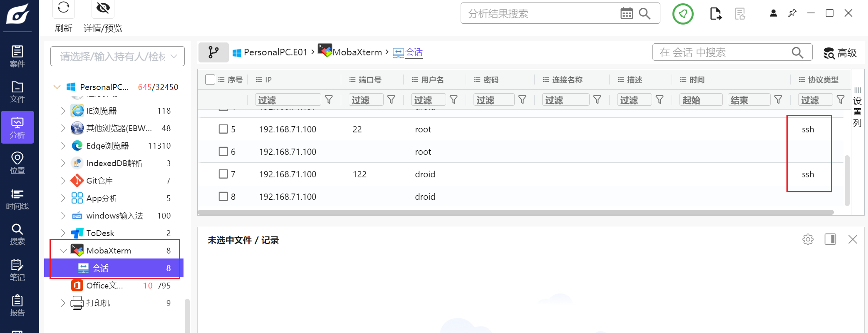This screenshot has width=868, height=333.
Task: Collapse the MobaXterm tree node
Action: [x=63, y=251]
